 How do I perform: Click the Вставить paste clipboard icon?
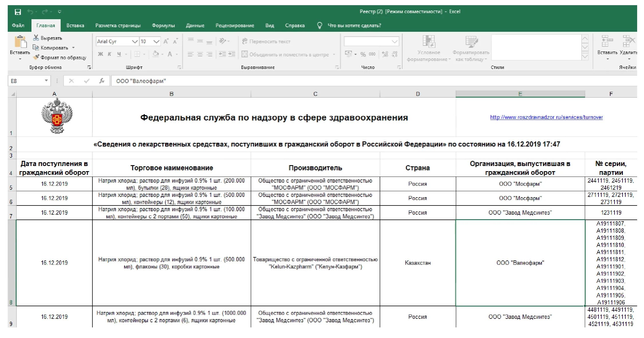click(x=20, y=42)
